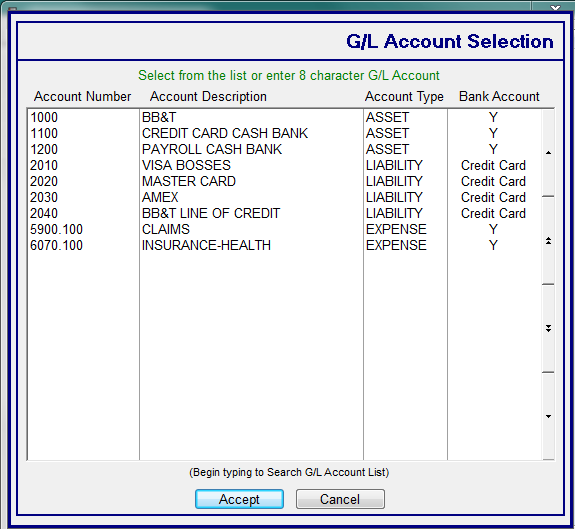This screenshot has height=529, width=575.
Task: Click the single down arrow in the scrollbar
Action: click(x=548, y=416)
